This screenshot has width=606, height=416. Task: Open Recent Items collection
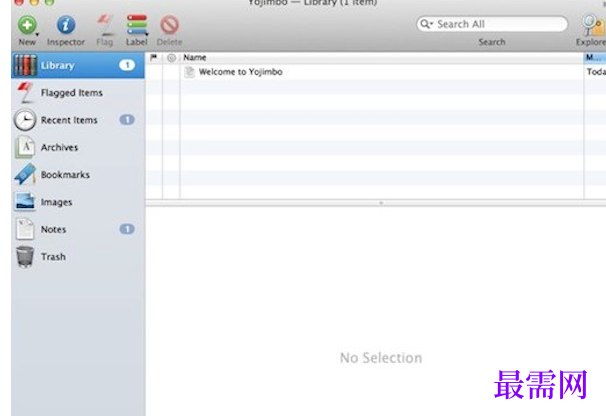click(x=78, y=120)
